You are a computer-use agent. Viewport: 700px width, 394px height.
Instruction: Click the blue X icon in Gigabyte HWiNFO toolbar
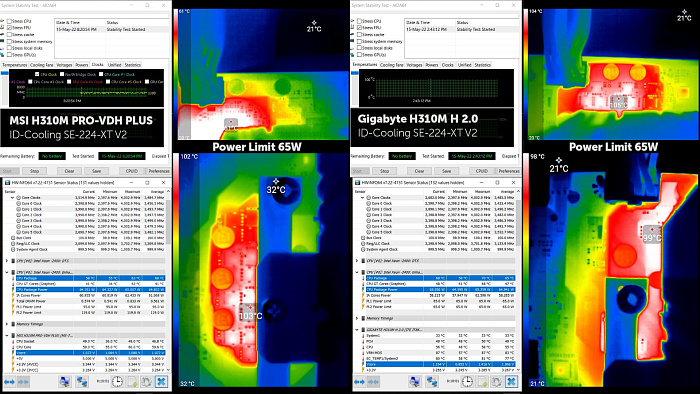pyautogui.click(x=511, y=382)
